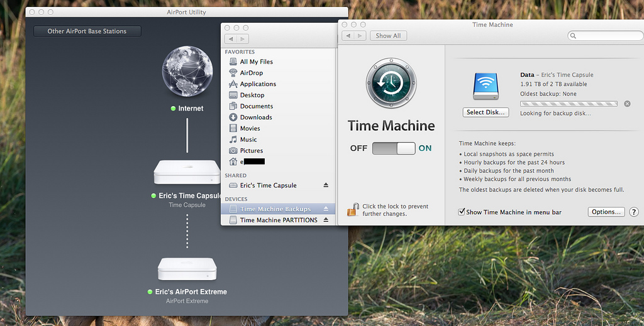
Task: Uncheck Show Time Machine in menu bar
Action: tap(462, 212)
